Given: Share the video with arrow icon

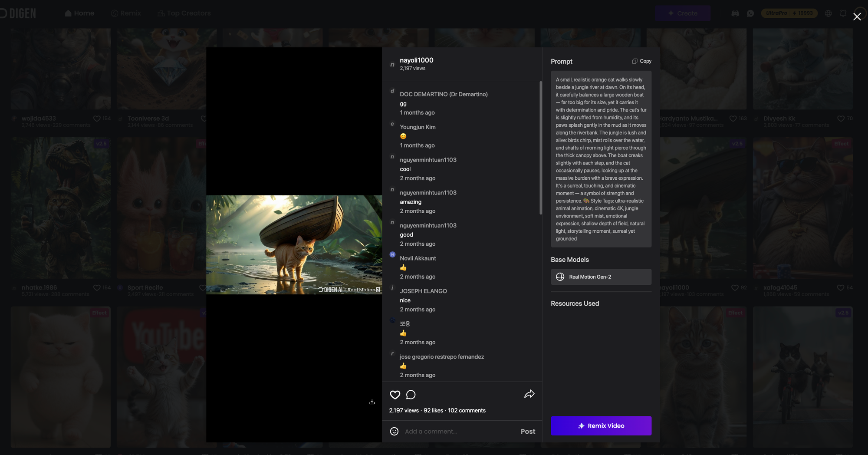Looking at the screenshot, I should [x=529, y=394].
